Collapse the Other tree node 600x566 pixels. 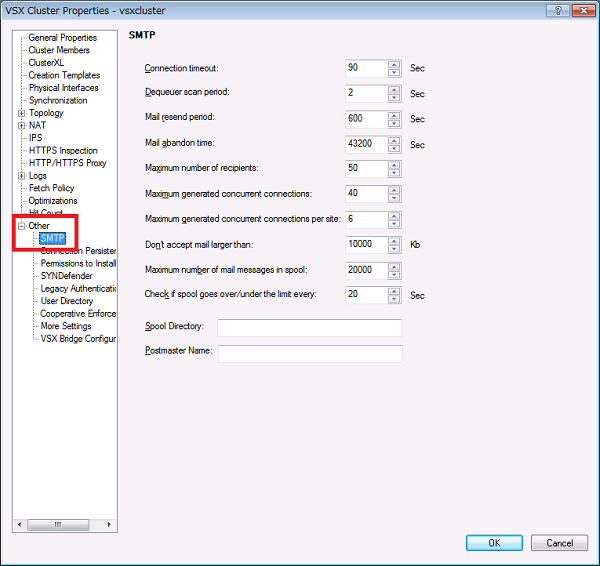tap(21, 226)
